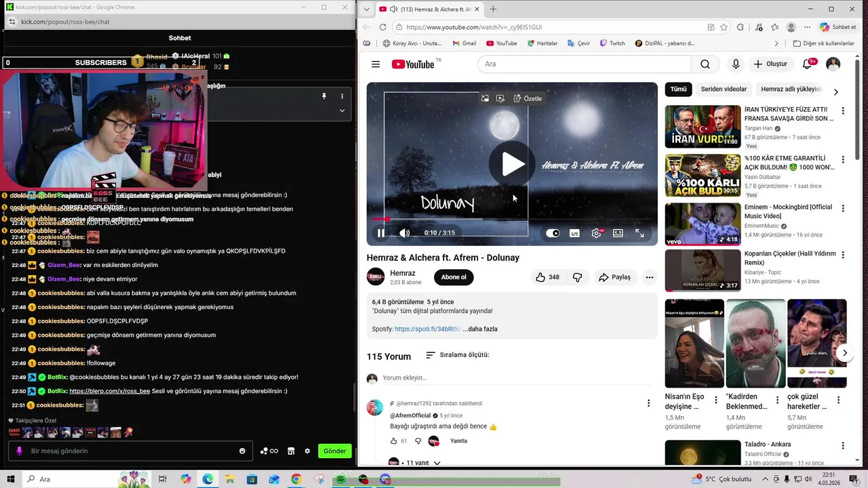The image size is (868, 488).
Task: Click the YouTube Ara search box
Action: (584, 64)
